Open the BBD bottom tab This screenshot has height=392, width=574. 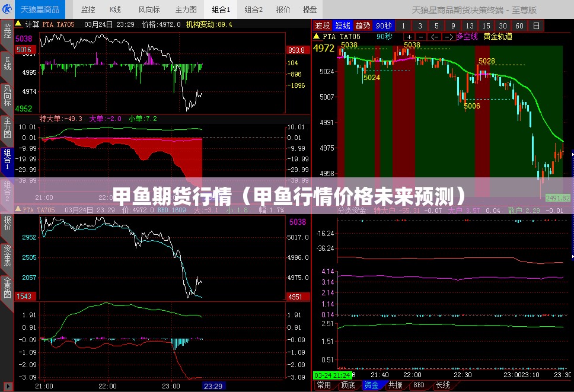[x=419, y=385]
